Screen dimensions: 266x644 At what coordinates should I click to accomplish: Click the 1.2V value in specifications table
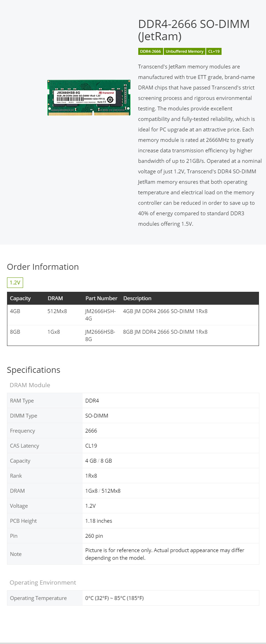click(x=90, y=506)
